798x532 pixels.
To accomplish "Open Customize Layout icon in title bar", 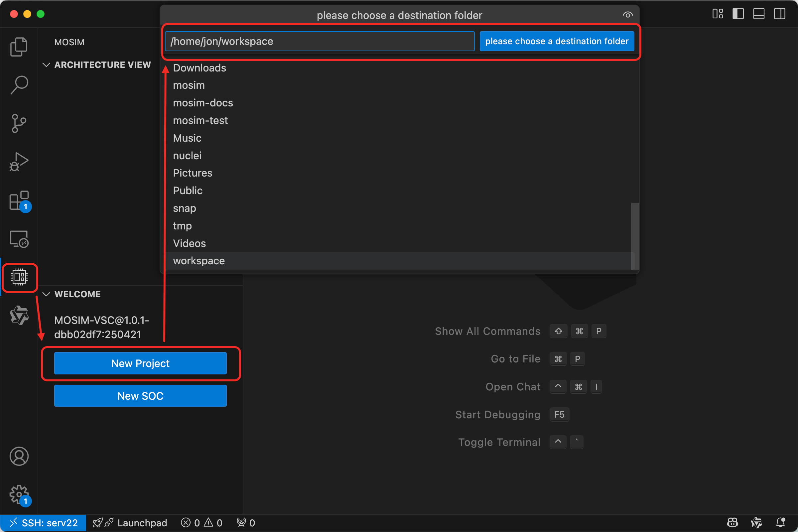I will 718,14.
